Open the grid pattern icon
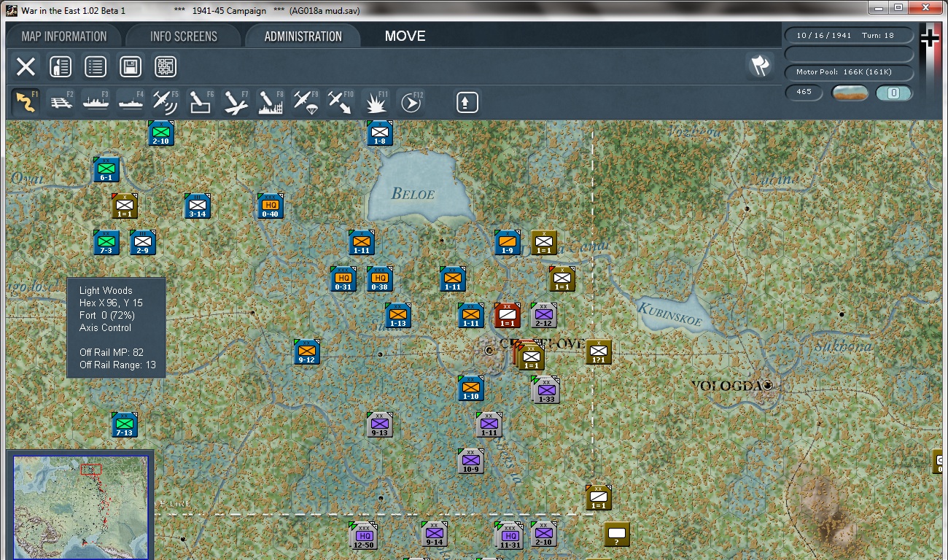This screenshot has width=948, height=560. coord(166,67)
